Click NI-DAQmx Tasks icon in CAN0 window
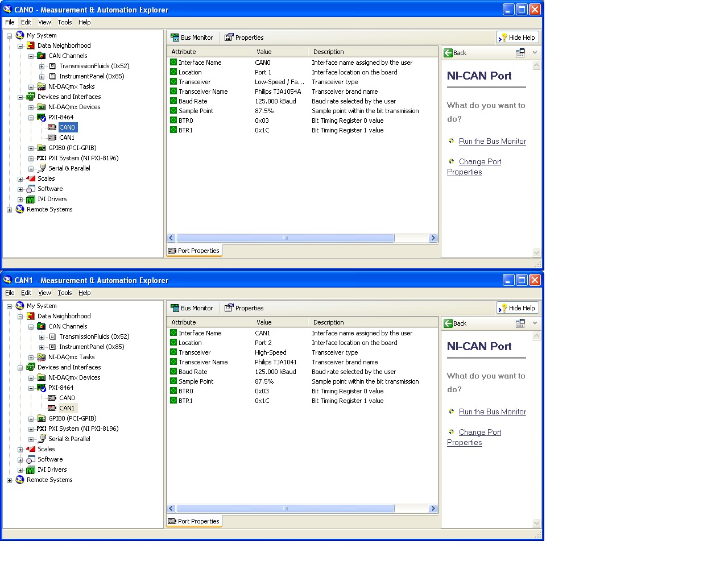 (x=42, y=86)
